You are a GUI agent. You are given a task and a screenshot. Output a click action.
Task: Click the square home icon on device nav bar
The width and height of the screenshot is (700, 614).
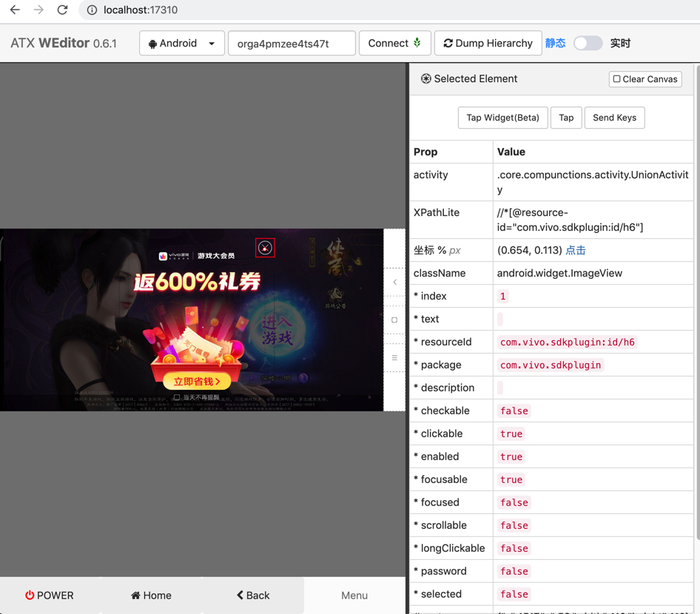pyautogui.click(x=394, y=320)
